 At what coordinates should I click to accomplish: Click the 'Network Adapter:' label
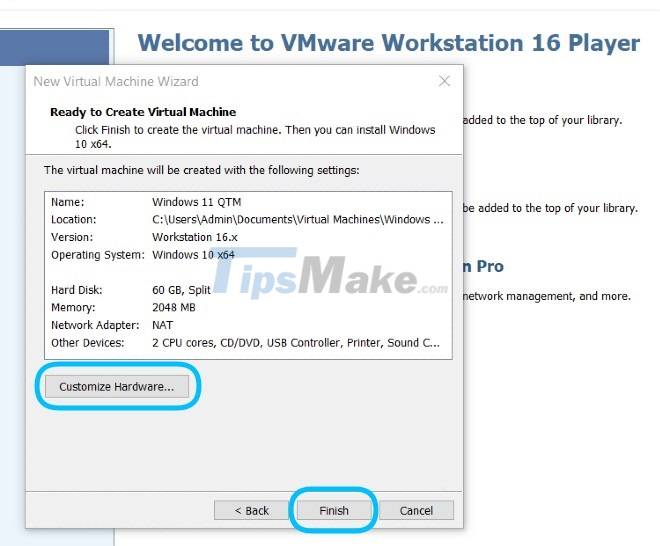[95, 325]
